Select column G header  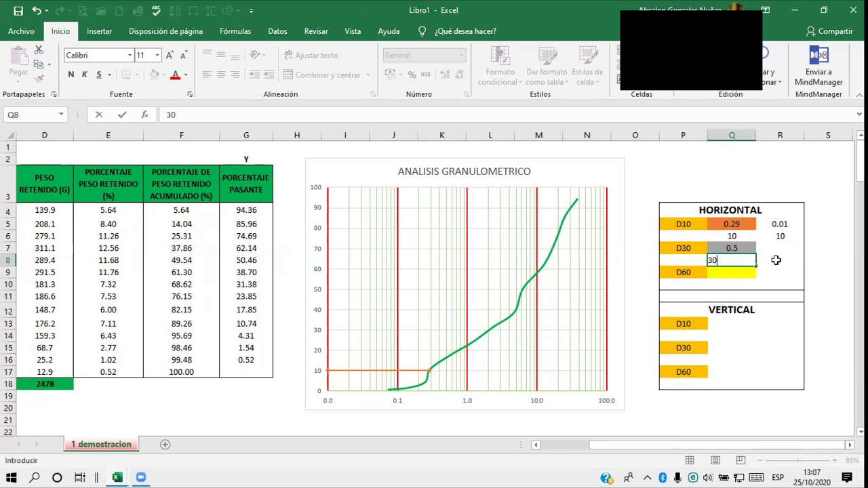246,136
